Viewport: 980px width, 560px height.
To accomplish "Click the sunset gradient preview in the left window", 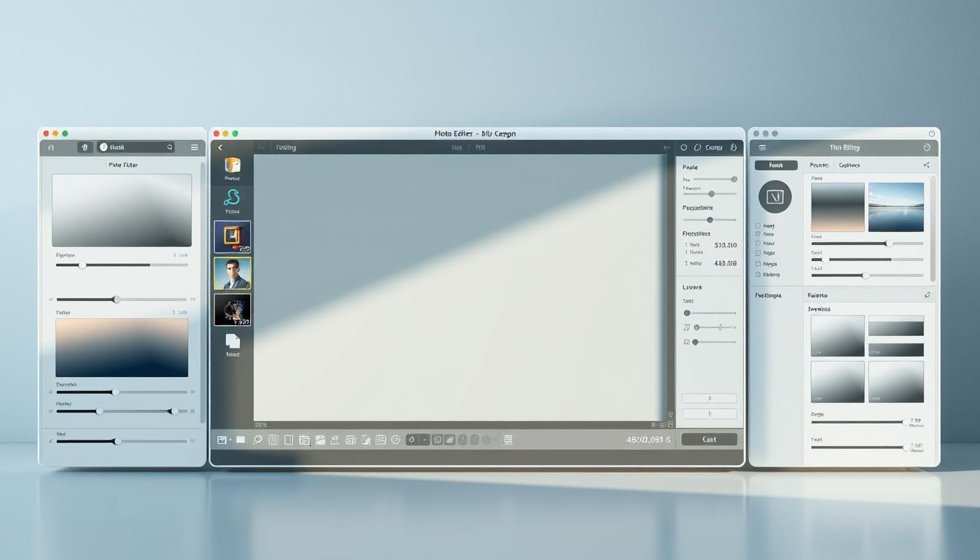I will pos(122,348).
